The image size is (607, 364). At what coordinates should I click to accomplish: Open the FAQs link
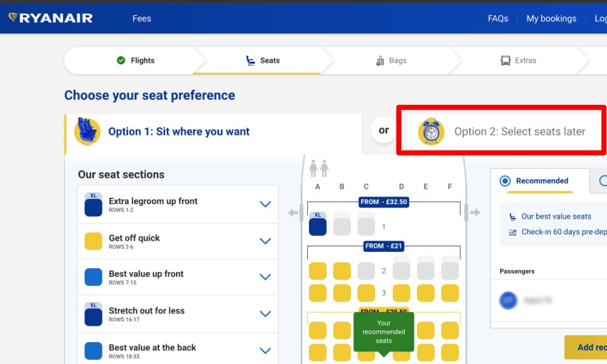point(498,18)
